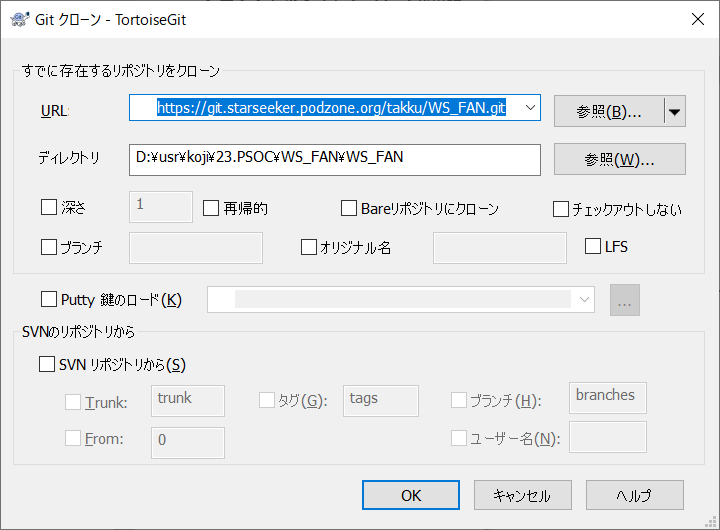Screen dimensions: 720x530
Task: Click the TortoiseGit icon in title bar
Action: point(18,18)
